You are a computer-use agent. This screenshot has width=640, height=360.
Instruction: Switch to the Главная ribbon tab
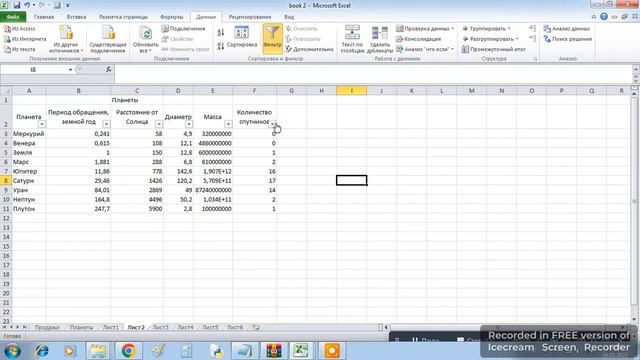pos(44,17)
